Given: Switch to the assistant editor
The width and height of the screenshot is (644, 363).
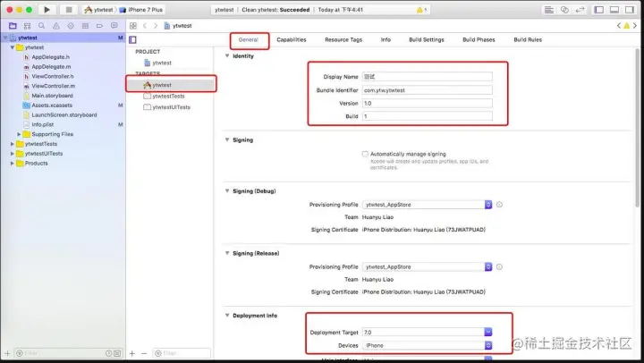Looking at the screenshot, I should point(564,10).
